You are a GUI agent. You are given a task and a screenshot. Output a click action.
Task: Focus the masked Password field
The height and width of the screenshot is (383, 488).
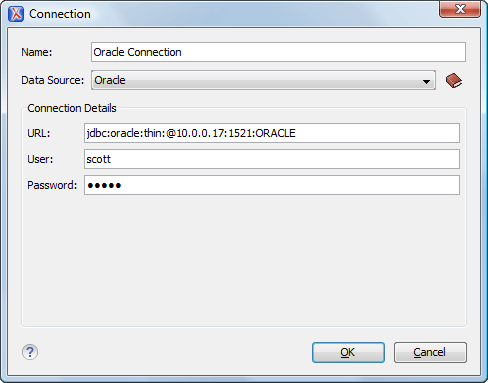[272, 185]
